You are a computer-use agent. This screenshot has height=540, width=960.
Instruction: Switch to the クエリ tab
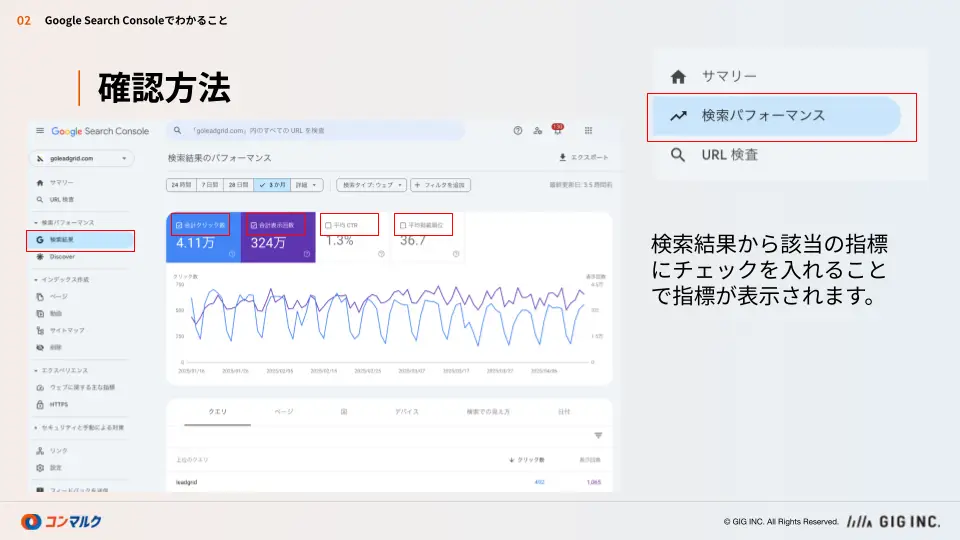(217, 412)
